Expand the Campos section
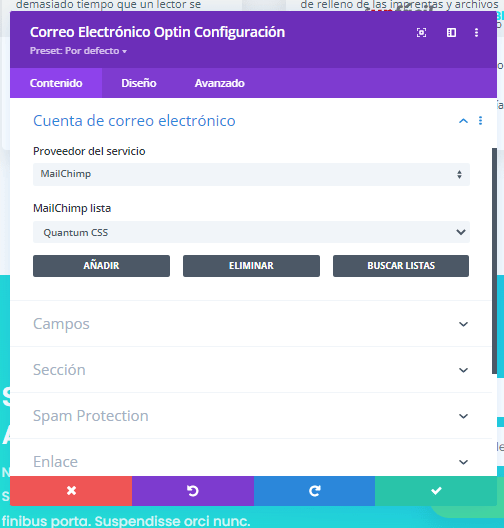The width and height of the screenshot is (504, 528). tap(251, 324)
